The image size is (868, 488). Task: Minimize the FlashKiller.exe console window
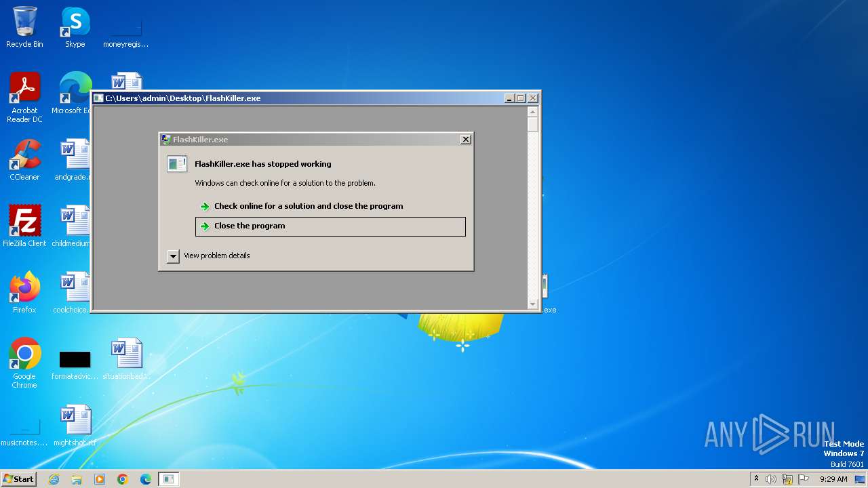509,98
